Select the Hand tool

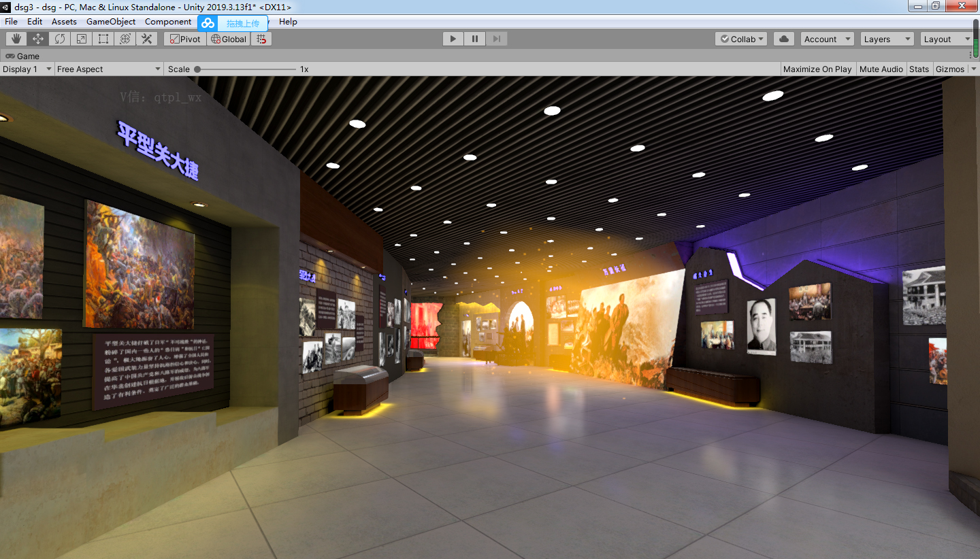pos(16,39)
